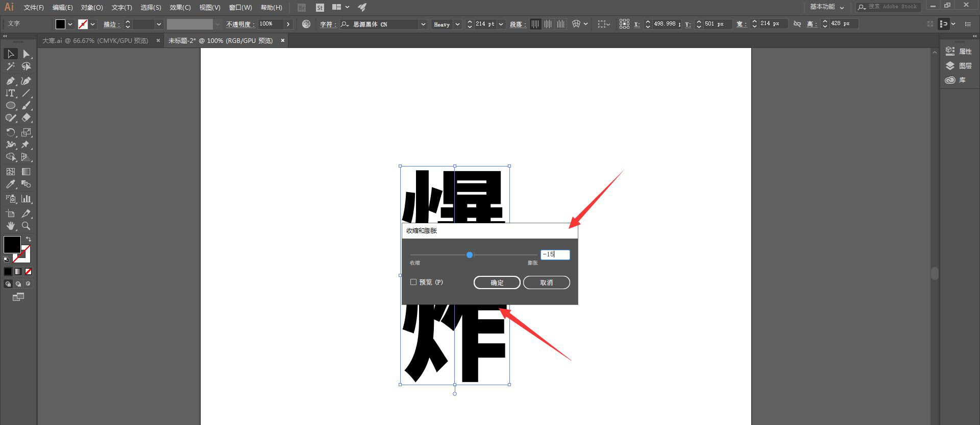Expand the opacity 100% arrow

tap(288, 24)
